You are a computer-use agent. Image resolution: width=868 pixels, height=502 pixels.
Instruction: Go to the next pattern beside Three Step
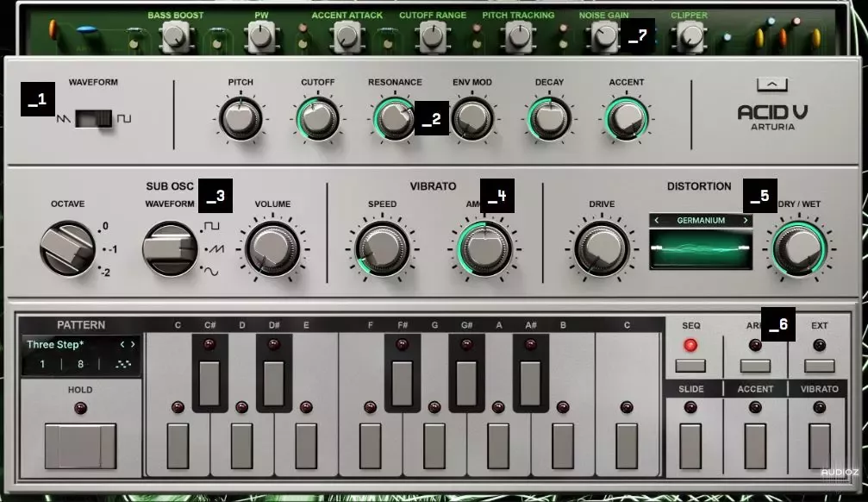[x=133, y=345]
